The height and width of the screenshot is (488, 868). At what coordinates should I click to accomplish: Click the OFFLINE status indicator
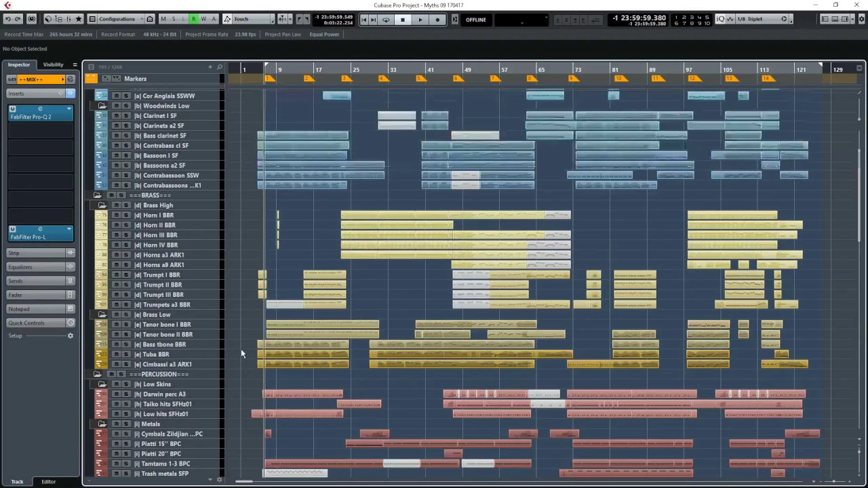coord(476,20)
